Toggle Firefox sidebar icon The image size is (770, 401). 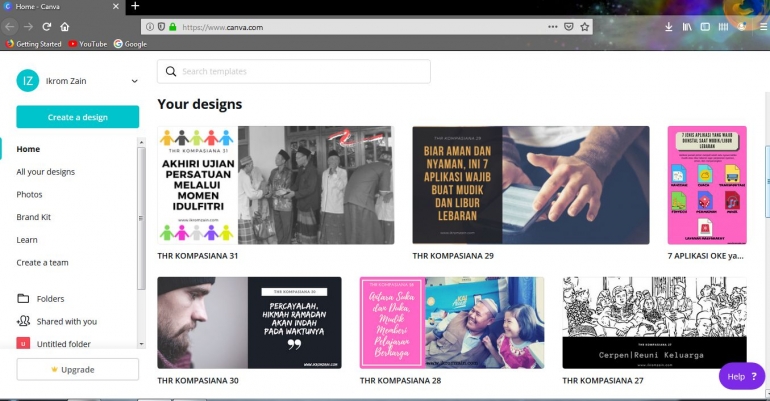(x=705, y=27)
